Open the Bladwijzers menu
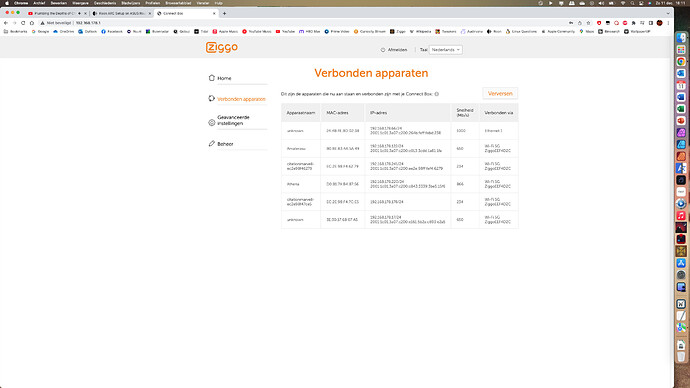The height and width of the screenshot is (388, 690). 130,3
